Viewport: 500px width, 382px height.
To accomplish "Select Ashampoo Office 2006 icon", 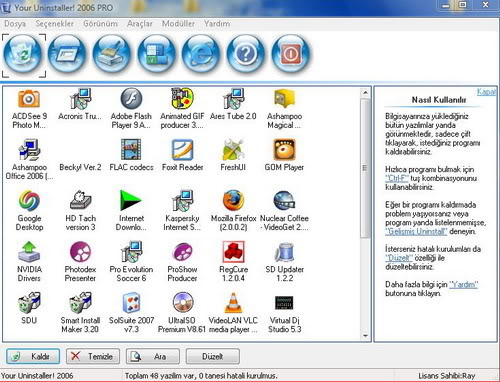I will [29, 150].
